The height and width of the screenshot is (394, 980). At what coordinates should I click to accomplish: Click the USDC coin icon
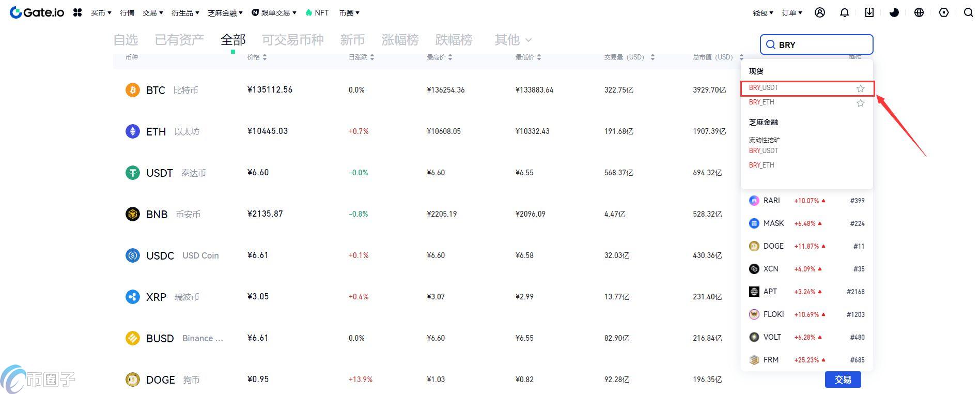point(133,255)
